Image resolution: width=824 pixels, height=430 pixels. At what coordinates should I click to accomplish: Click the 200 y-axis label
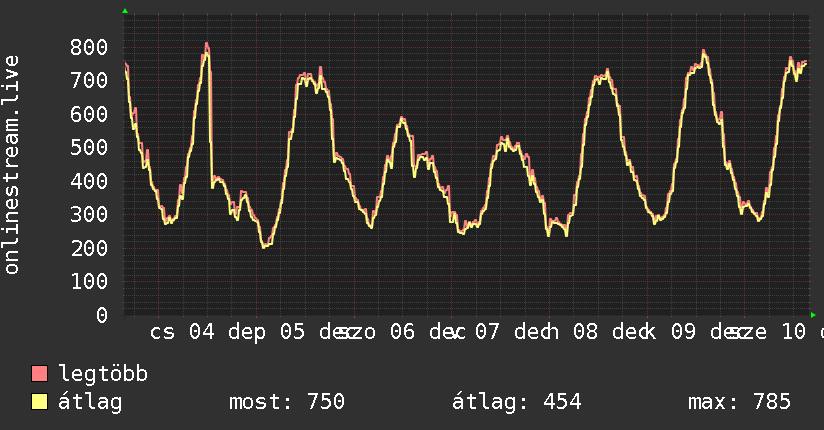[x=89, y=248]
